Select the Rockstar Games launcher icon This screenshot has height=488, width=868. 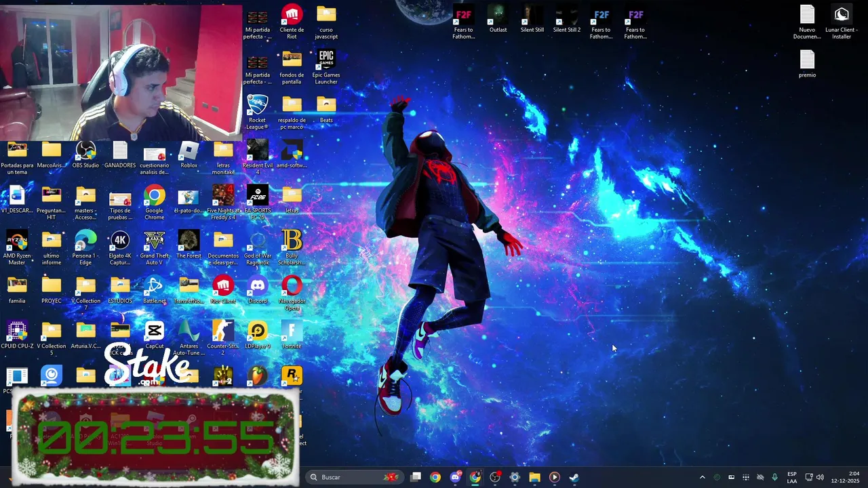click(x=292, y=375)
